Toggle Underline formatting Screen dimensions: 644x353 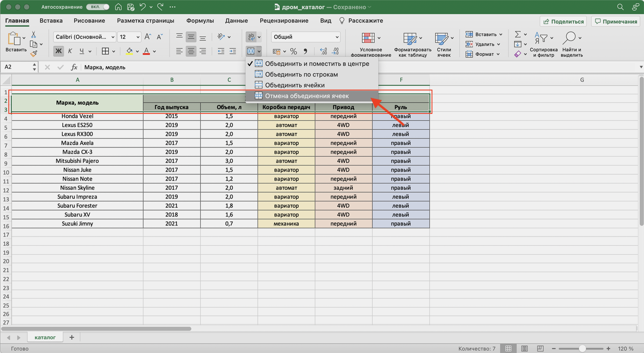[82, 51]
